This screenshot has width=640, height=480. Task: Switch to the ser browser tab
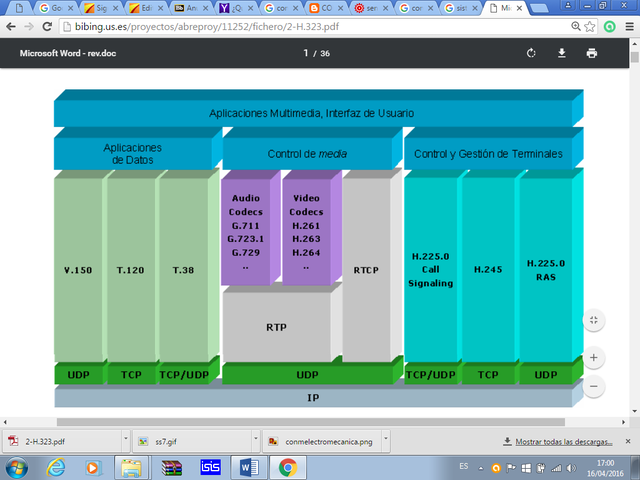[x=370, y=8]
